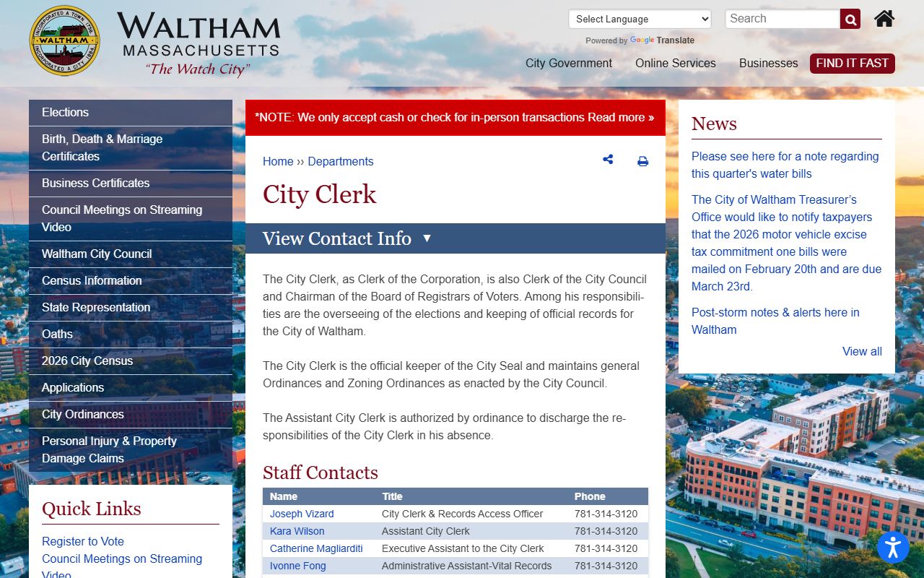Open the Online Services menu
This screenshot has width=924, height=578.
point(676,63)
